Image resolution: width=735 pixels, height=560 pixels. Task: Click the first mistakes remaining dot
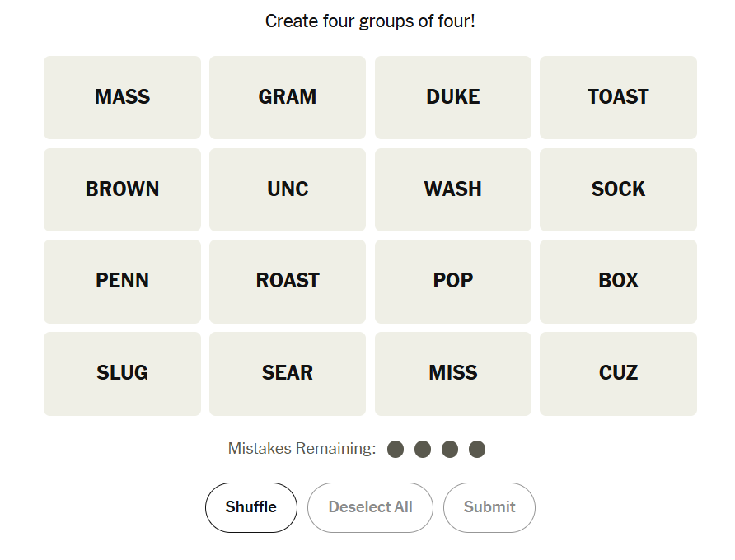[x=396, y=449]
